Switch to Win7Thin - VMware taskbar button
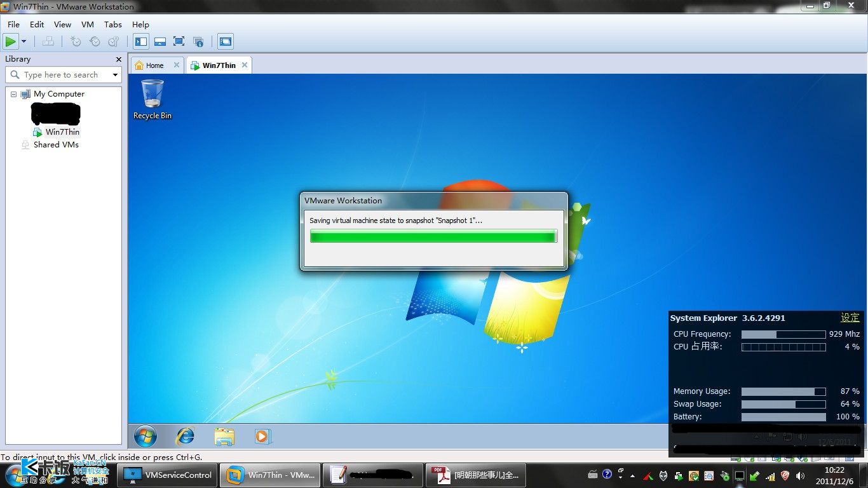This screenshot has height=488, width=868. [x=271, y=475]
